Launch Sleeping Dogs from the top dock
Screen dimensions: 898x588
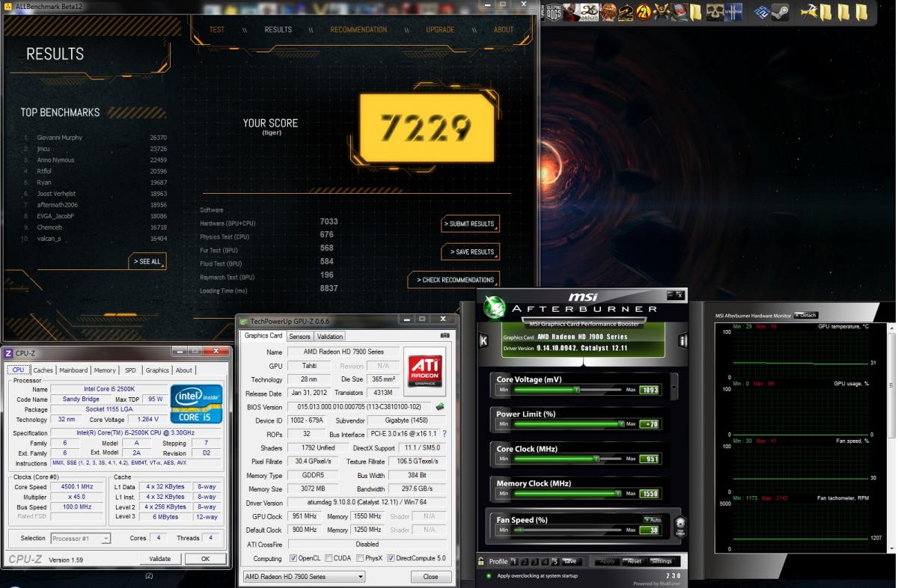coord(555,11)
